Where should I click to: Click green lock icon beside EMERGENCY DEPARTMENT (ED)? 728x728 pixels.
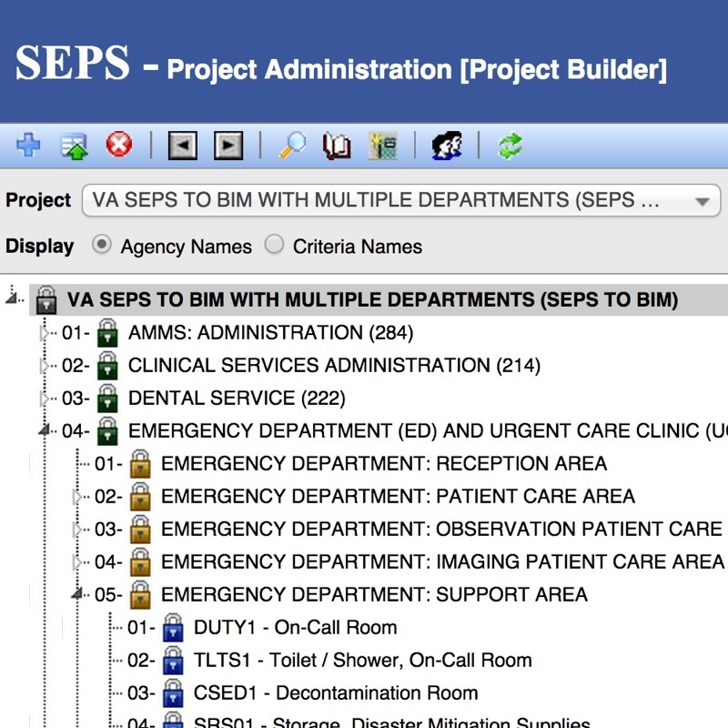click(x=107, y=430)
